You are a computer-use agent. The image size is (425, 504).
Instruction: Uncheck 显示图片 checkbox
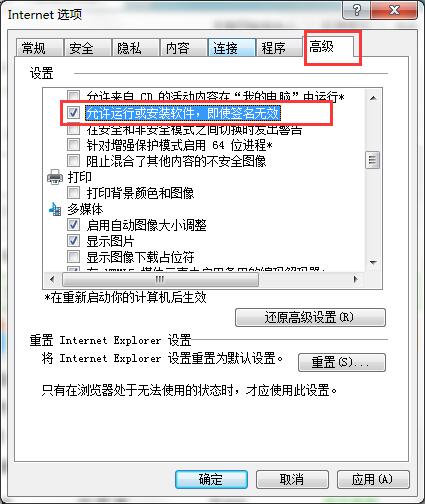pos(73,241)
